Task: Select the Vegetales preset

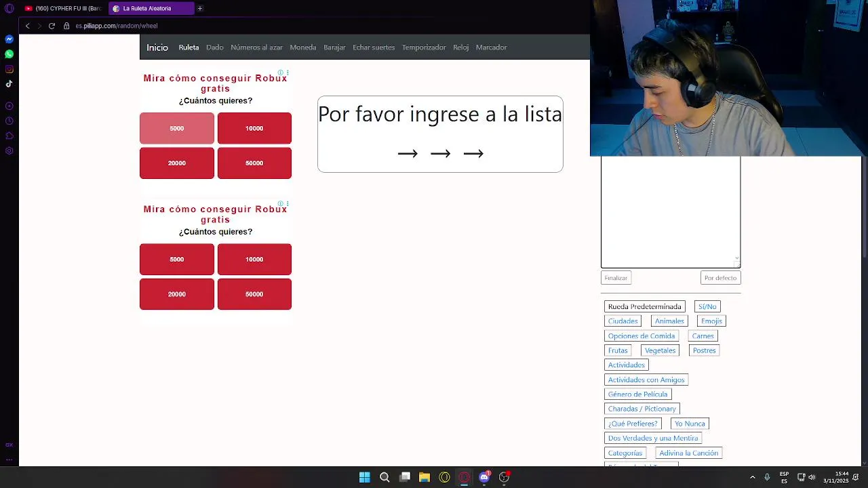Action: click(660, 350)
